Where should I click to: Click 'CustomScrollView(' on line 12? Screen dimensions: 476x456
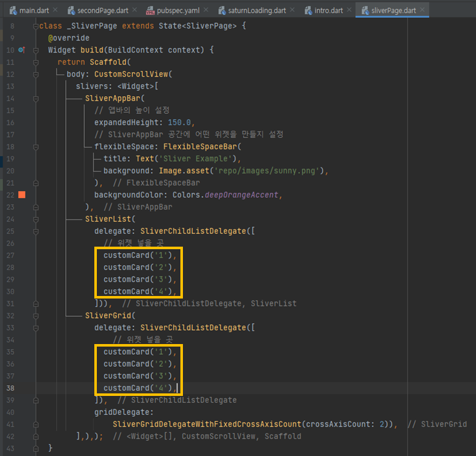tap(133, 74)
